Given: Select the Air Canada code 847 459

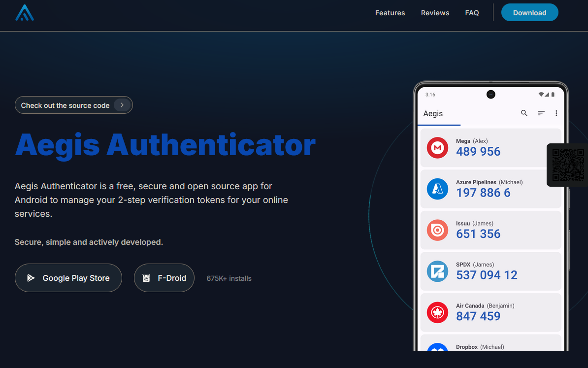Looking at the screenshot, I should (478, 317).
